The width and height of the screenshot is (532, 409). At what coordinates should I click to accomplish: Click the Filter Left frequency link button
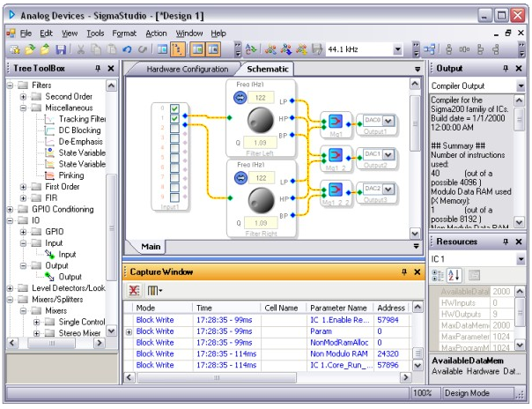[240, 98]
